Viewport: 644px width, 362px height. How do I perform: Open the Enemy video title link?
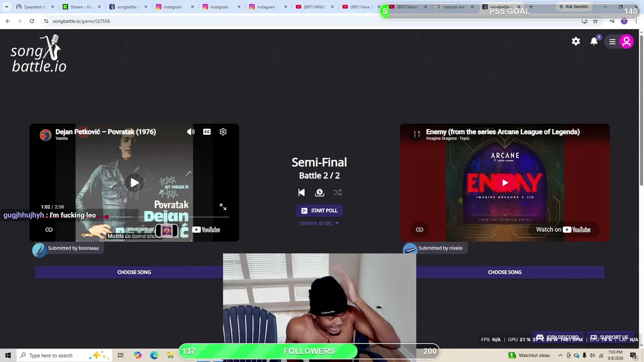point(503,132)
